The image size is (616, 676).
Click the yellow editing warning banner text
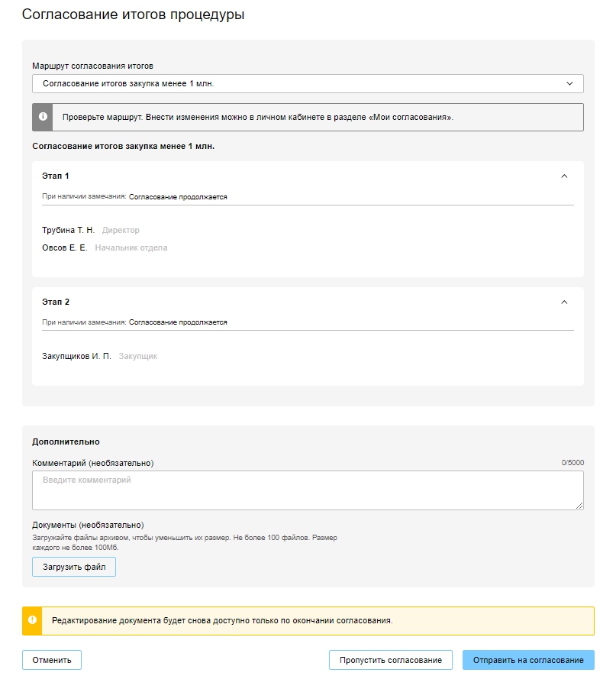[x=221, y=620]
